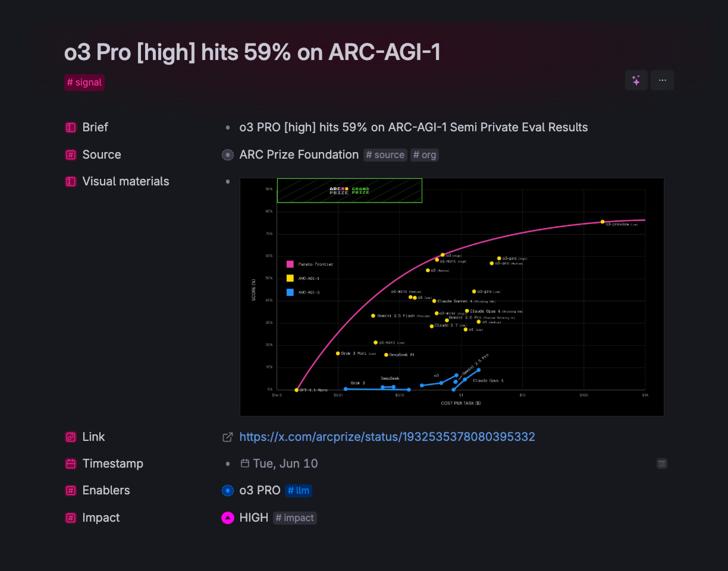This screenshot has width=728, height=571.
Task: Click the #source tag
Action: (x=385, y=155)
